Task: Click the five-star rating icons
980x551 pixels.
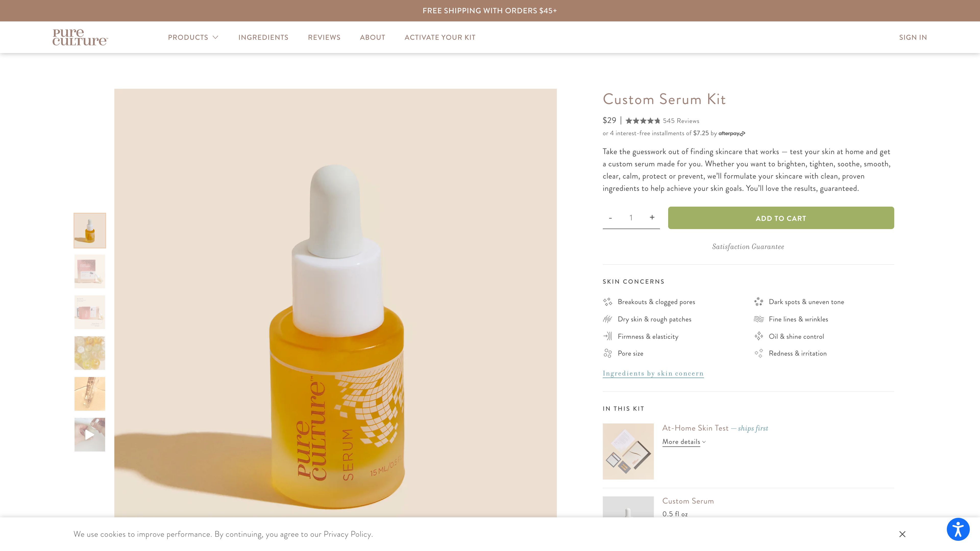Action: (x=643, y=121)
